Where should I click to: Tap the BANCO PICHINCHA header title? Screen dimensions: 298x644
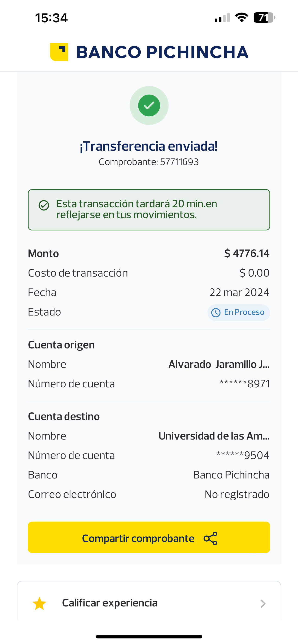pyautogui.click(x=162, y=52)
